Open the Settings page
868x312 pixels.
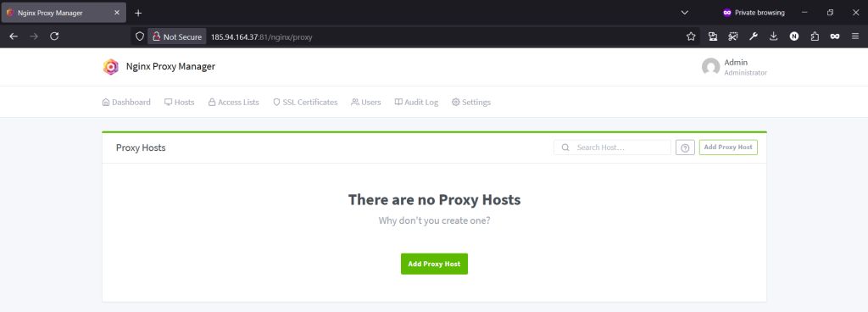point(471,103)
